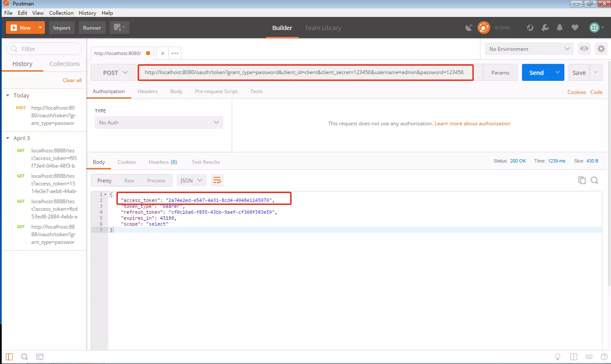Click the Params button
This screenshot has height=364, width=611.
[500, 72]
